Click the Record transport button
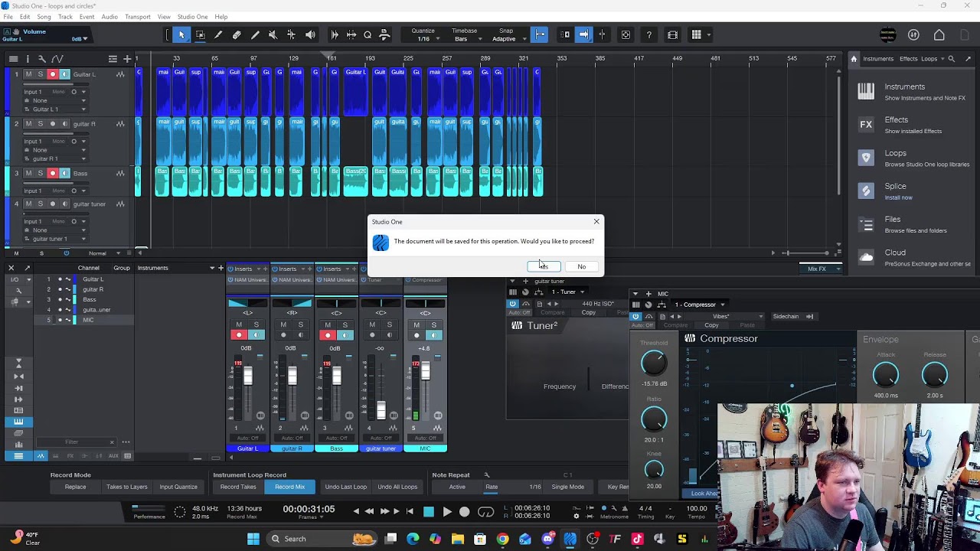 [x=464, y=512]
